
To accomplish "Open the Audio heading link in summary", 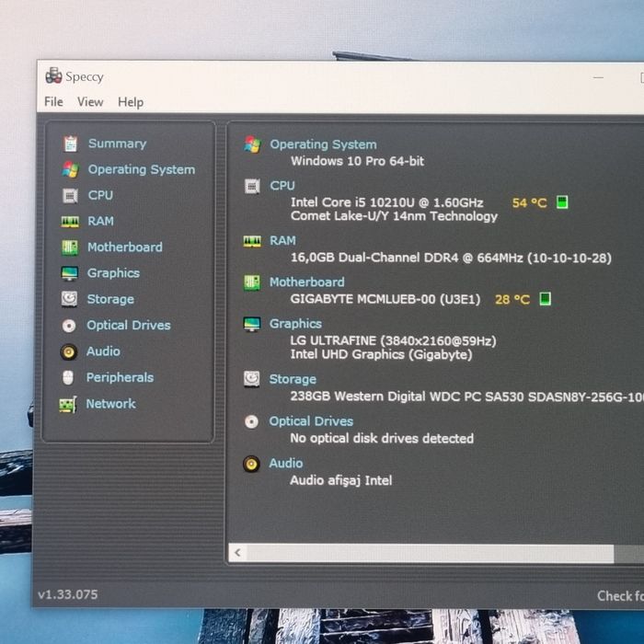I will [286, 464].
